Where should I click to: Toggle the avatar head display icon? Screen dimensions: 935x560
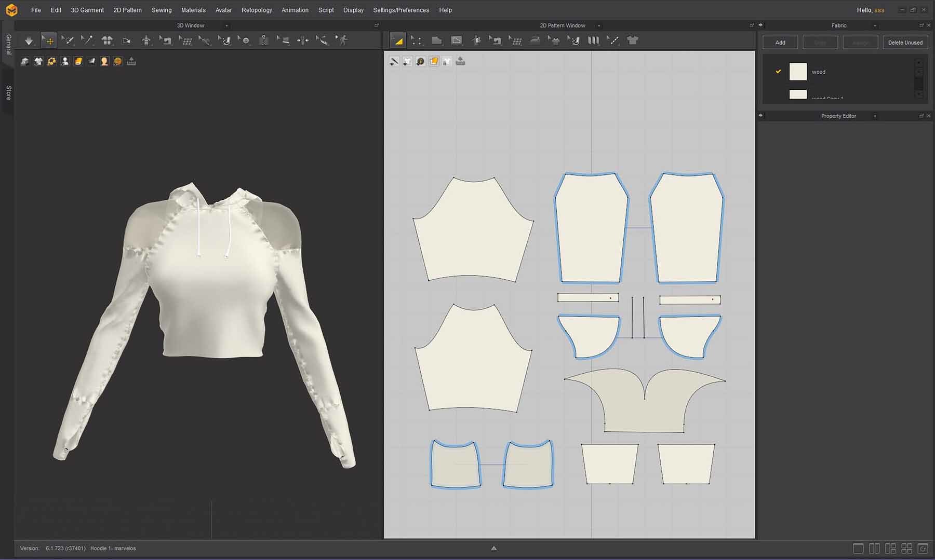104,61
